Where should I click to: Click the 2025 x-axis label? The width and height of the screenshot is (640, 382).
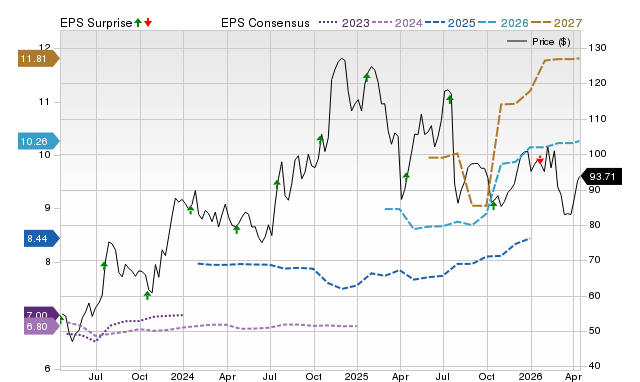point(356,376)
